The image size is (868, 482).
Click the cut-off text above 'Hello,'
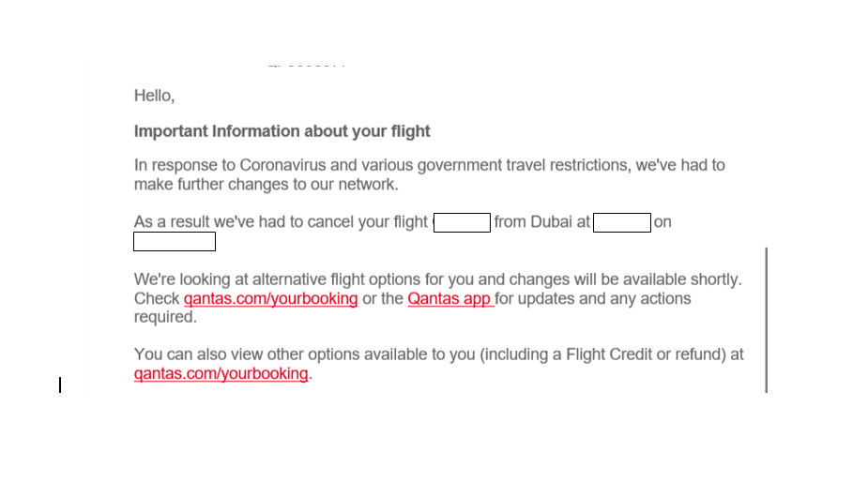(306, 68)
